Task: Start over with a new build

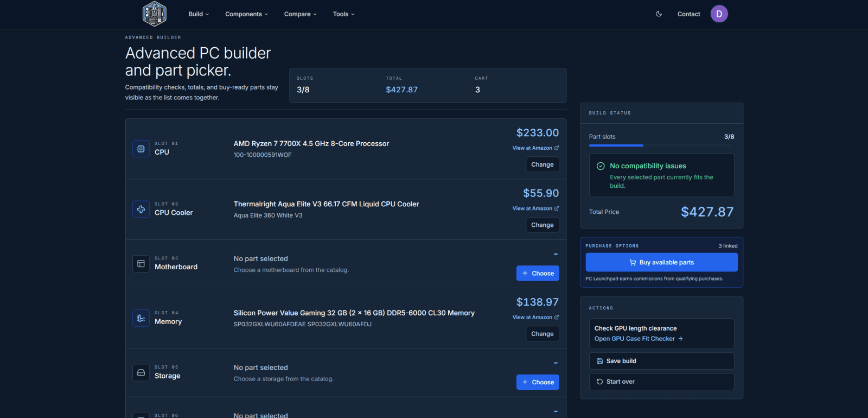Action: (662, 382)
